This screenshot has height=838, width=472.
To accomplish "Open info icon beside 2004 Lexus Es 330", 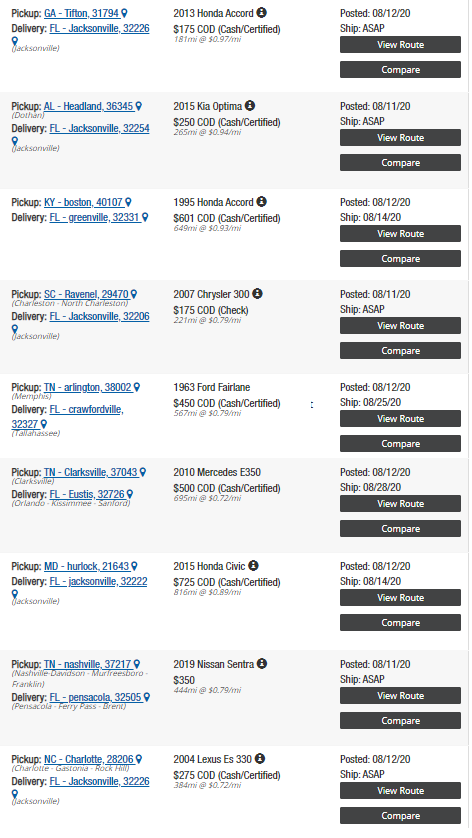I will point(259,758).
